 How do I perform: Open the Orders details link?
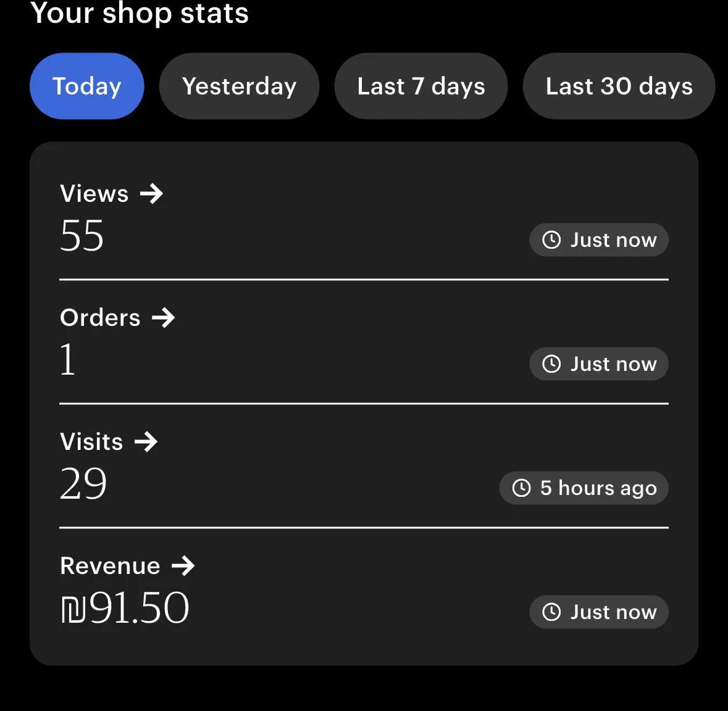101,318
